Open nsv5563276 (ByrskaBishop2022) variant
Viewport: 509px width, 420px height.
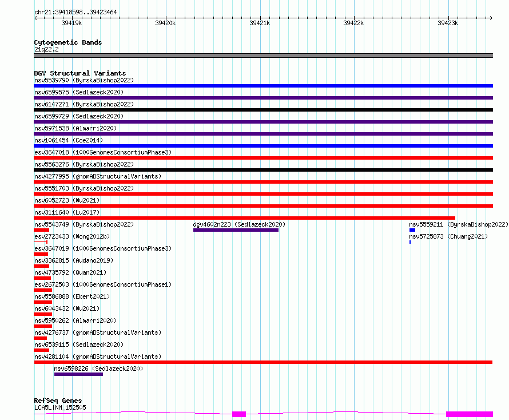(84, 164)
